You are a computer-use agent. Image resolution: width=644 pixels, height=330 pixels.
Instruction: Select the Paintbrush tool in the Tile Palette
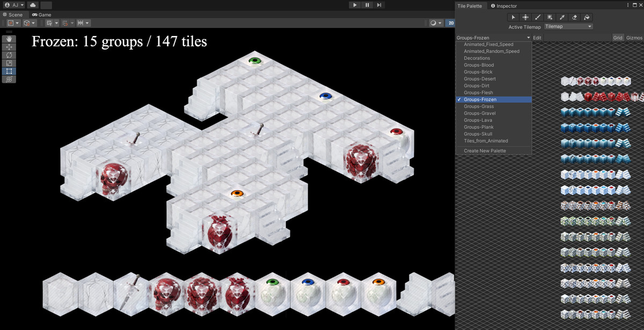tap(538, 17)
